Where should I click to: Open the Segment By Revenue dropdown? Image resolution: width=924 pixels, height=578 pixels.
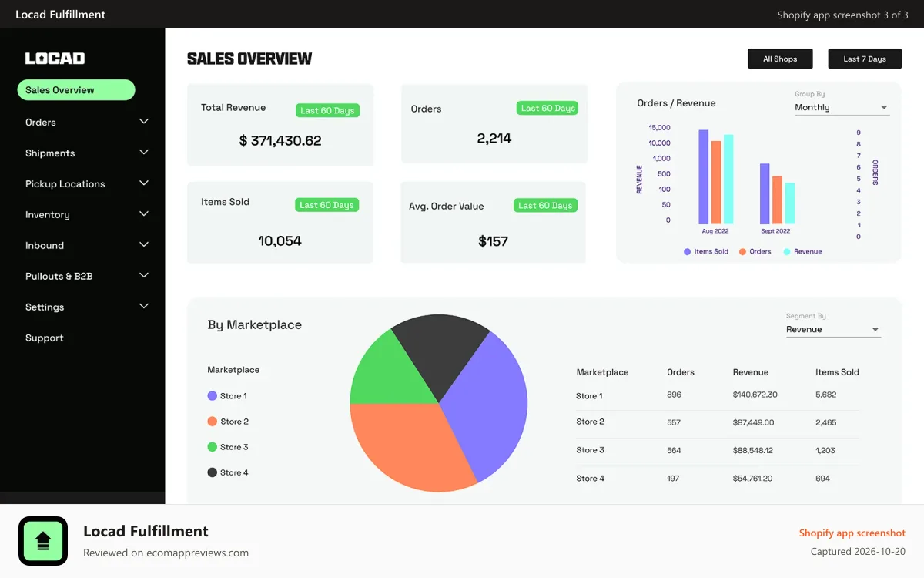click(833, 330)
